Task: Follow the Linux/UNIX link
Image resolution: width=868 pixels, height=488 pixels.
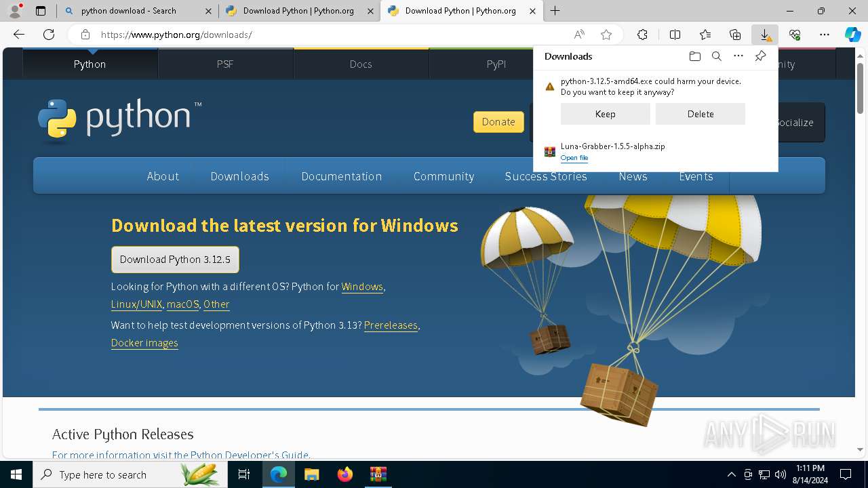Action: point(136,304)
